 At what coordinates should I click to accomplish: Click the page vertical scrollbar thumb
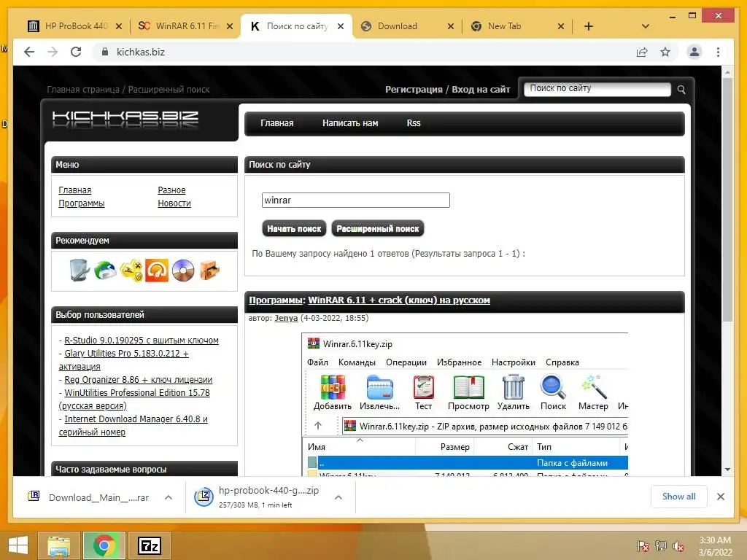coord(727,200)
